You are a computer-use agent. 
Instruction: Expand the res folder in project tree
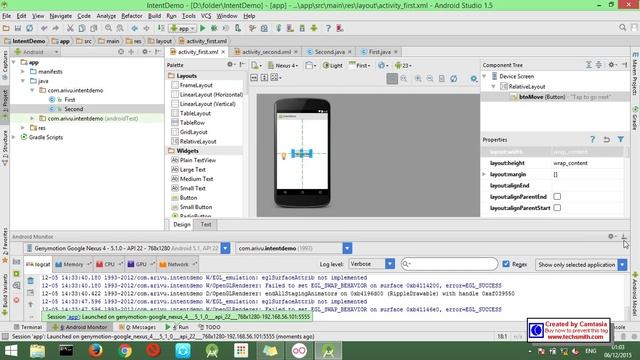(23, 128)
